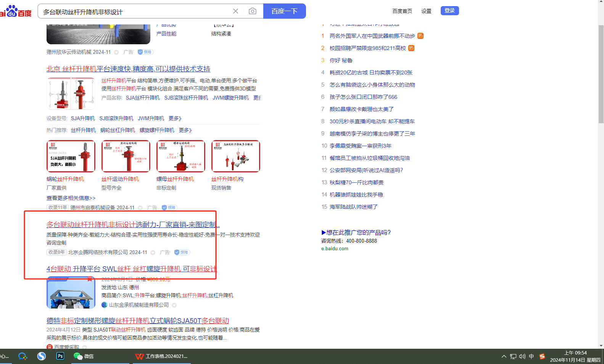Open 百度首页 link
This screenshot has width=604, height=364.
point(402,11)
